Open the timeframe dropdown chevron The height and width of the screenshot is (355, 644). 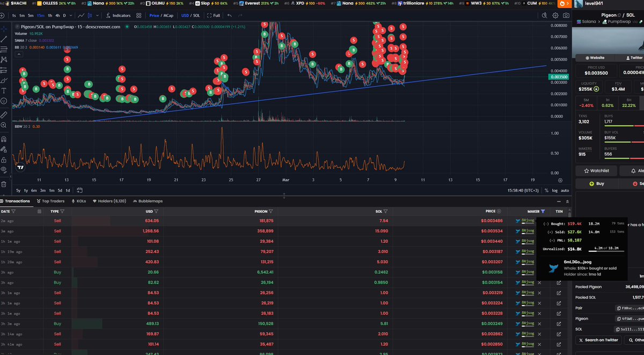point(72,16)
